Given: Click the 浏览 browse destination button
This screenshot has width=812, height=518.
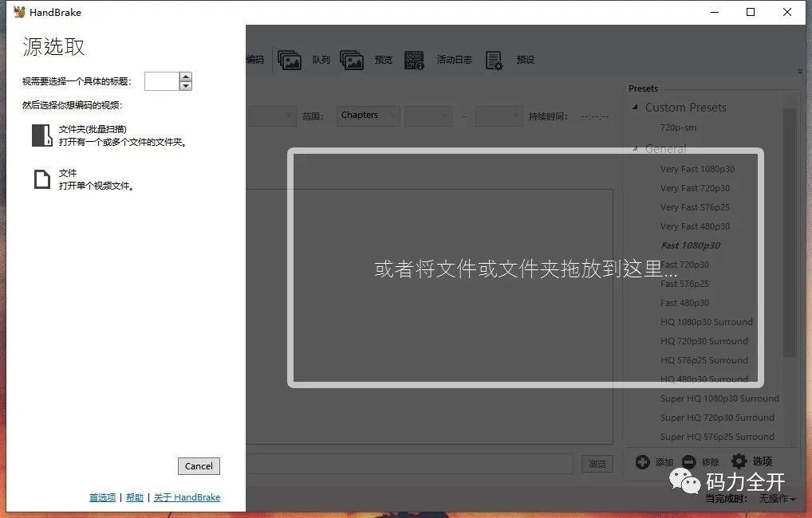Looking at the screenshot, I should 597,464.
